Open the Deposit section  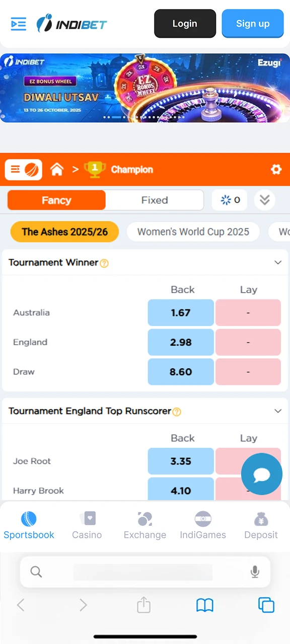click(x=261, y=523)
